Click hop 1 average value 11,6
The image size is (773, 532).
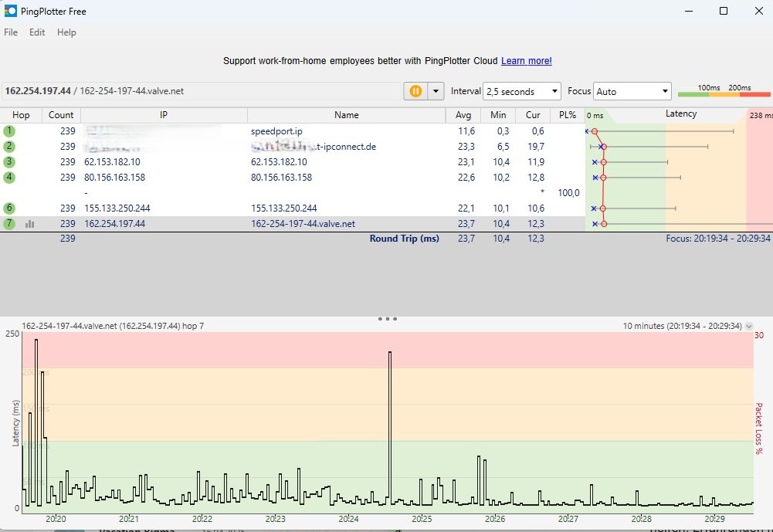pos(466,131)
